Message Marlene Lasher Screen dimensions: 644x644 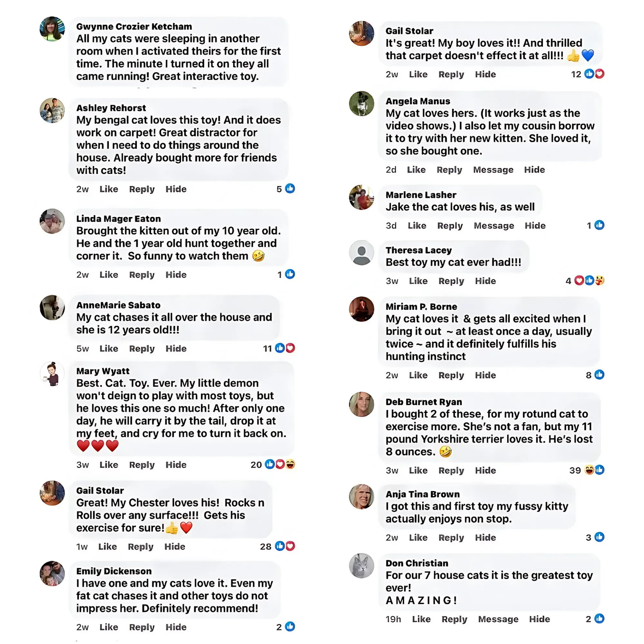point(494,226)
